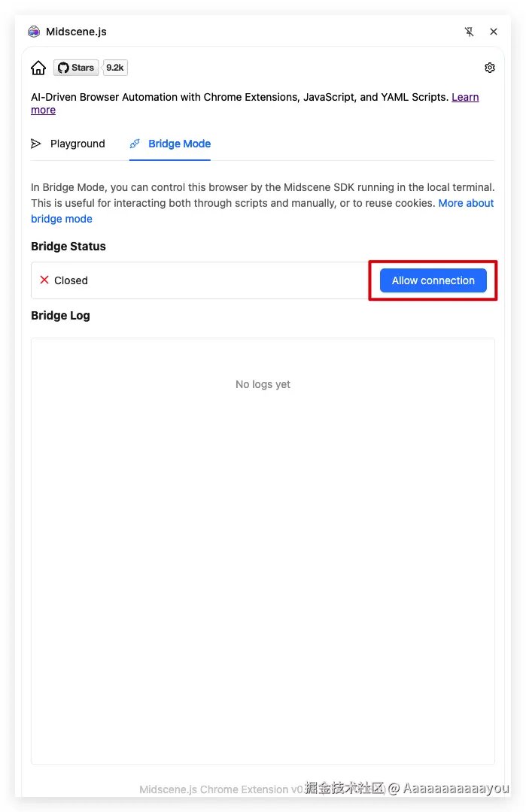Click the Playground paper-plane icon
The width and height of the screenshot is (526, 812).
pos(36,144)
